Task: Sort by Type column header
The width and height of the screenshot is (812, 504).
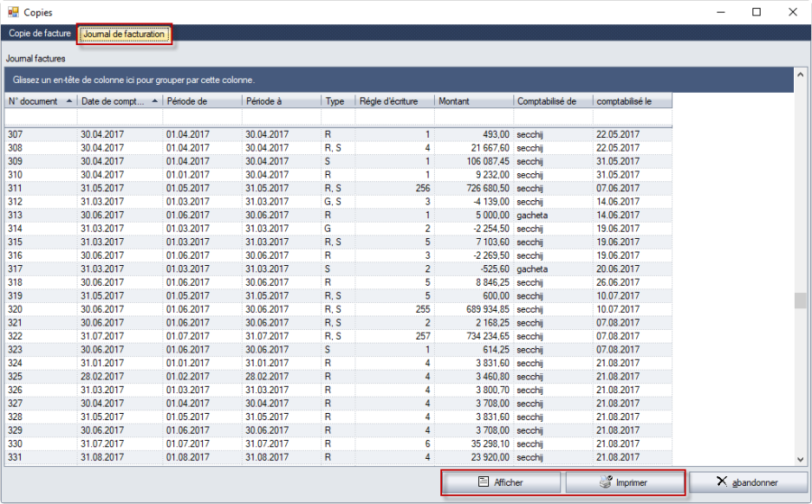Action: click(338, 101)
